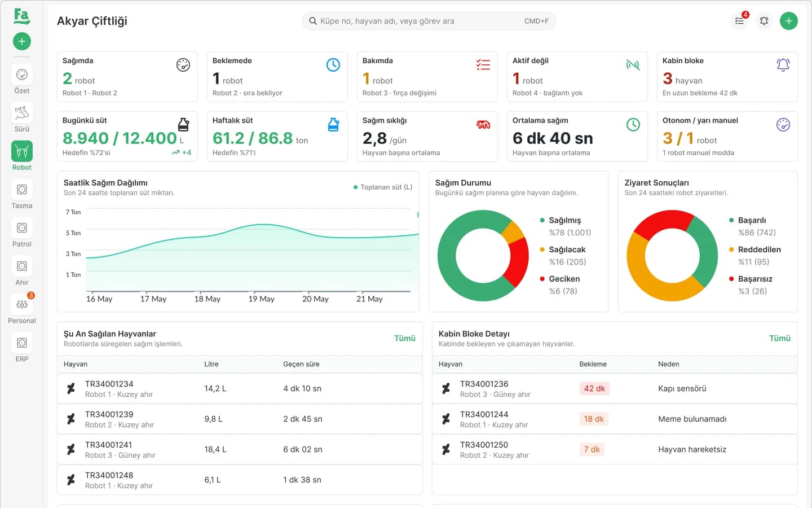Toggle the Sağılacak legend entry

click(563, 256)
